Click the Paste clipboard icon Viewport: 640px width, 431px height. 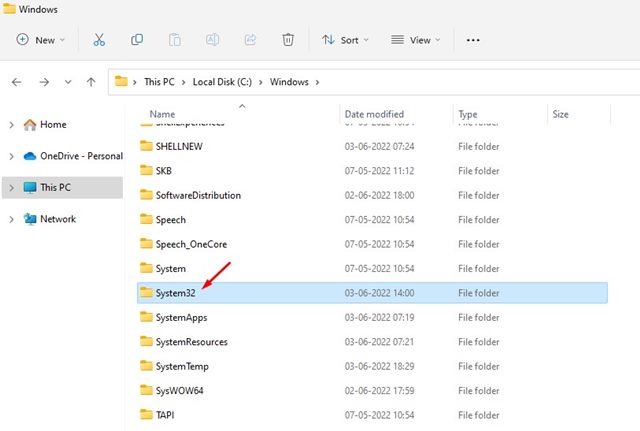point(175,40)
